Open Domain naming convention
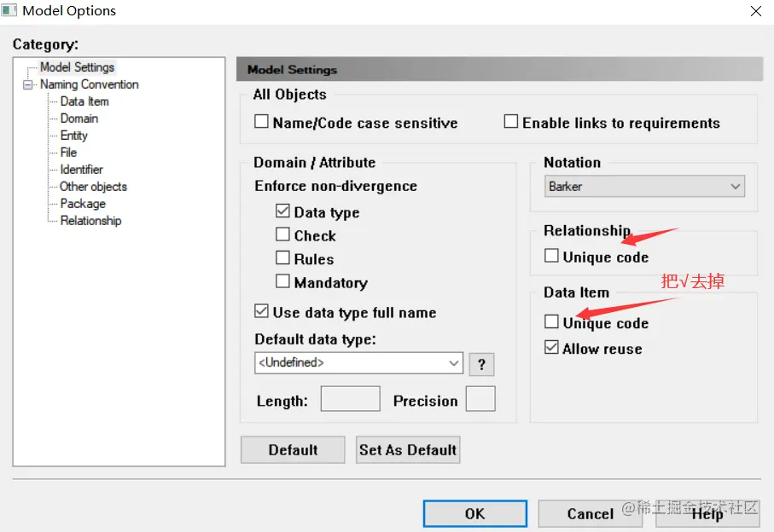 [x=79, y=119]
